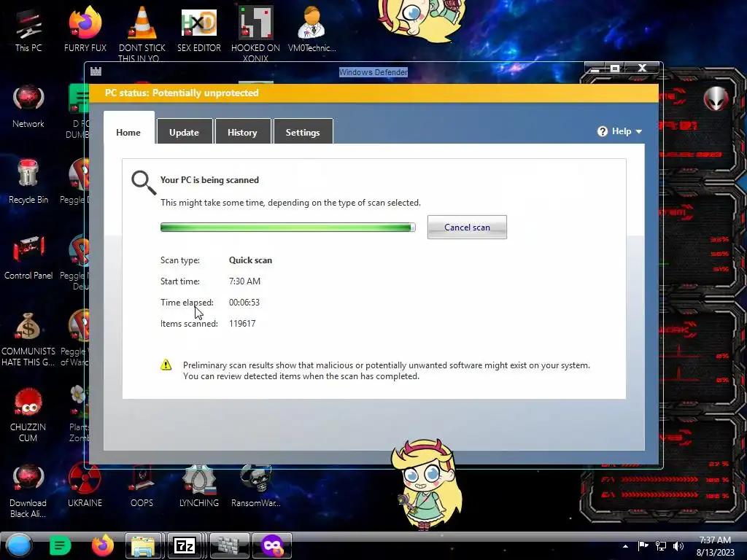Cancel the running scan
The width and height of the screenshot is (747, 560).
point(467,227)
